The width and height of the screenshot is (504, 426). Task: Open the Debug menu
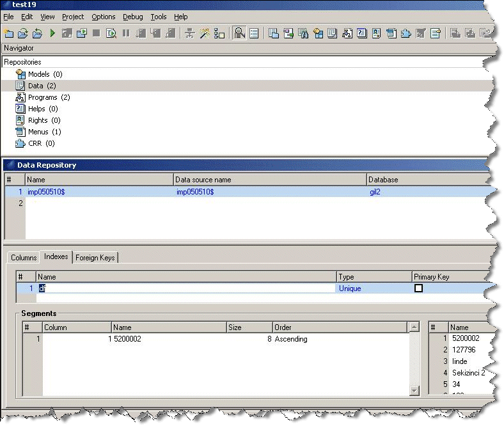(133, 17)
